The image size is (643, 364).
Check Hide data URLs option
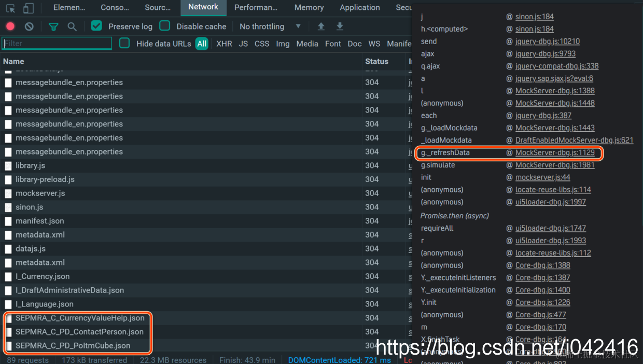124,44
